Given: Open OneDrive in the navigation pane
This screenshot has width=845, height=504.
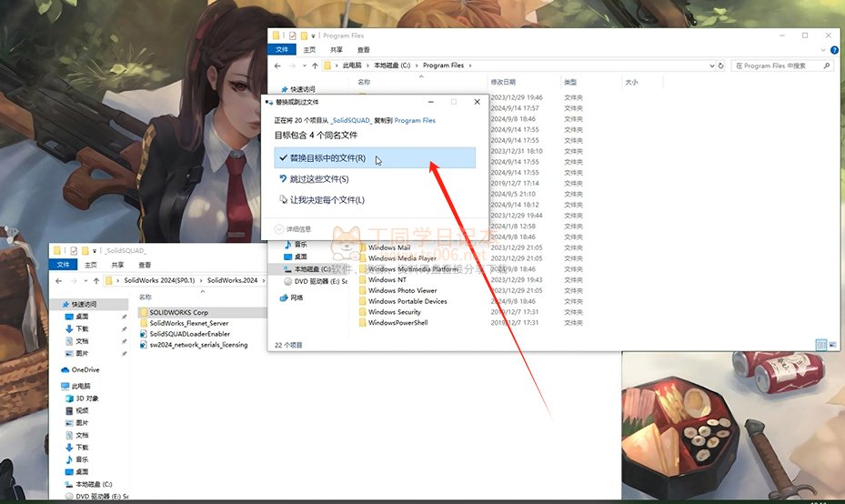Looking at the screenshot, I should click(x=86, y=369).
